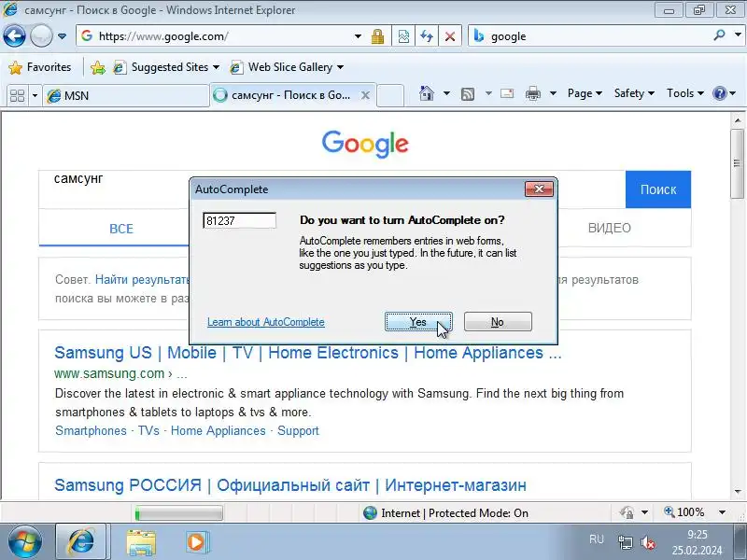The height and width of the screenshot is (560, 747).
Task: Click the page vertical scrollbar thumb
Action: [738, 163]
